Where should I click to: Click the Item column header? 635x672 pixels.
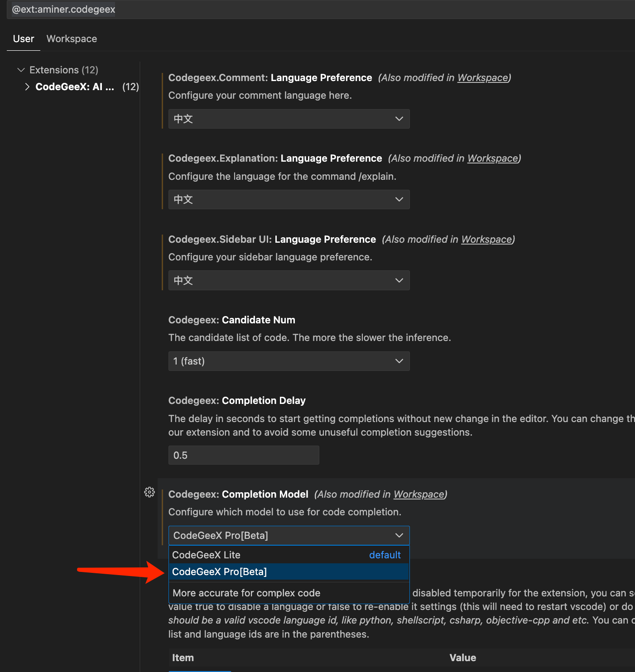(183, 658)
